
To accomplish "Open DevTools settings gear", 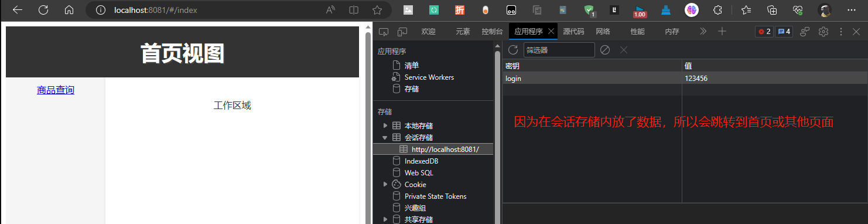I will tap(823, 32).
